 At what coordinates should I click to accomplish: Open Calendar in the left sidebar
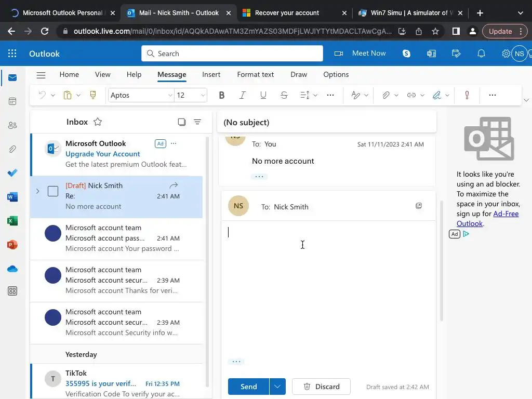click(x=12, y=101)
